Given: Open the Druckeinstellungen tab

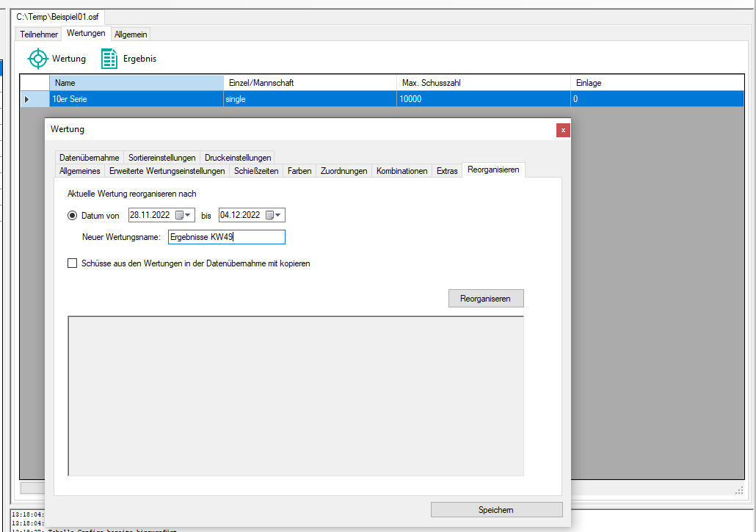Looking at the screenshot, I should pyautogui.click(x=238, y=158).
